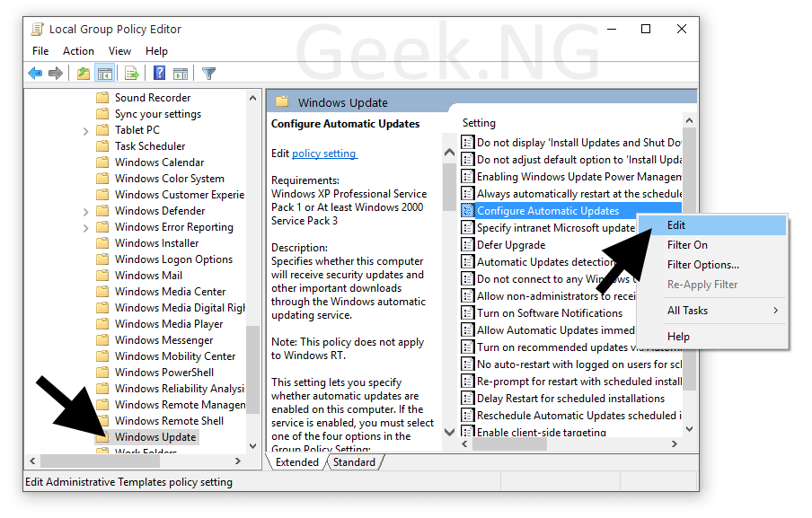Screen dimensions: 812x518
Task: Open the Action menu
Action: tap(78, 50)
